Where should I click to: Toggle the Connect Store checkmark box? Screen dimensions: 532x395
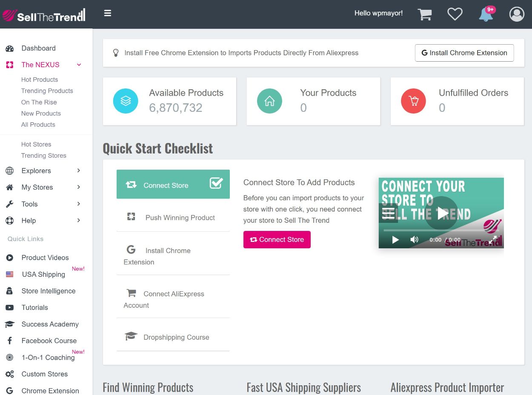[x=216, y=183]
